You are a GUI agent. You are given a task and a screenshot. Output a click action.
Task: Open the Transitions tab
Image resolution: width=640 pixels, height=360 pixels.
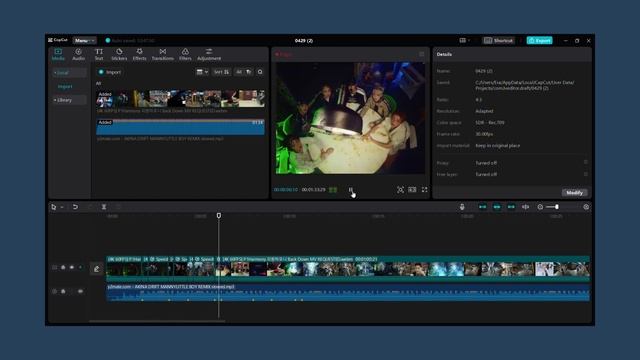point(162,54)
